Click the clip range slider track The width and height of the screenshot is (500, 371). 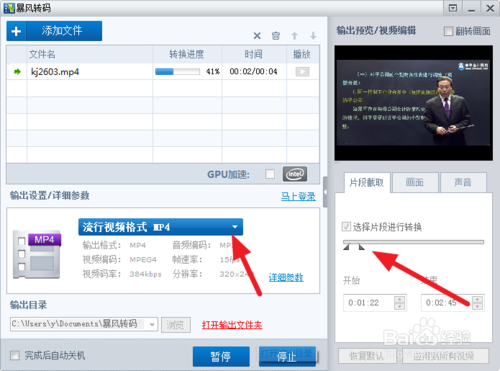(x=413, y=242)
